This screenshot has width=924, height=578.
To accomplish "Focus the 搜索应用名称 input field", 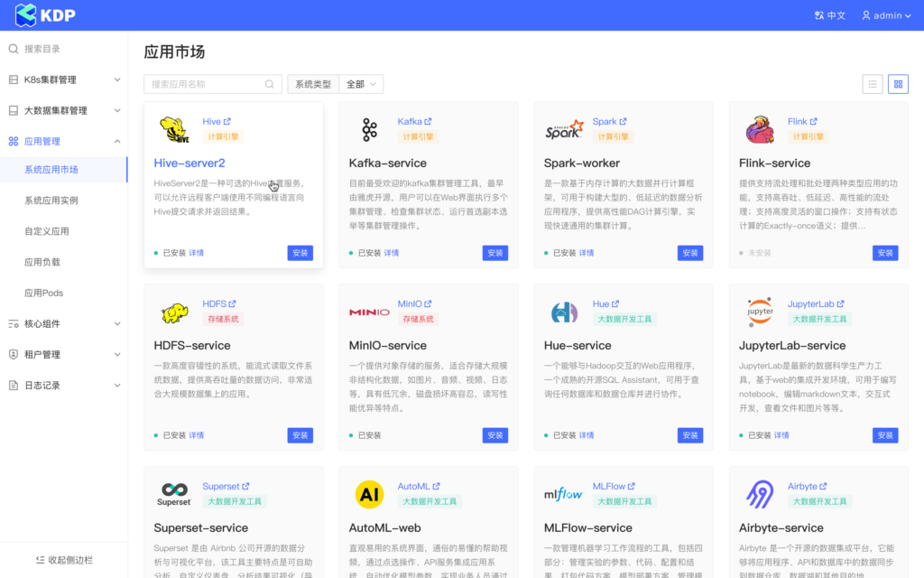I will click(213, 84).
